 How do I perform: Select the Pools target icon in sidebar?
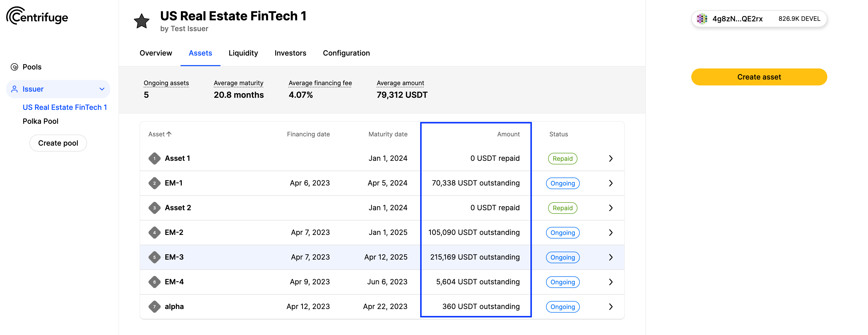[14, 66]
